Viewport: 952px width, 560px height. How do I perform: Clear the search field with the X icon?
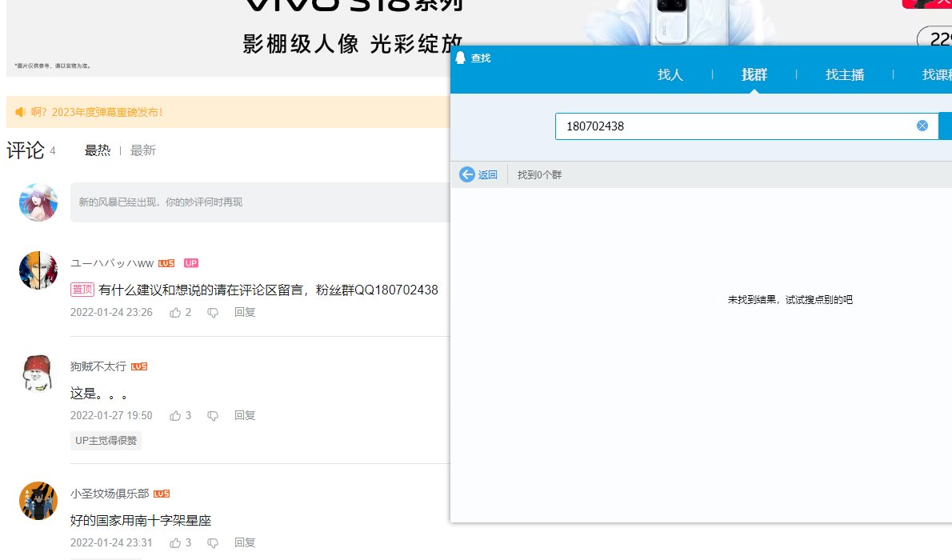coord(922,126)
